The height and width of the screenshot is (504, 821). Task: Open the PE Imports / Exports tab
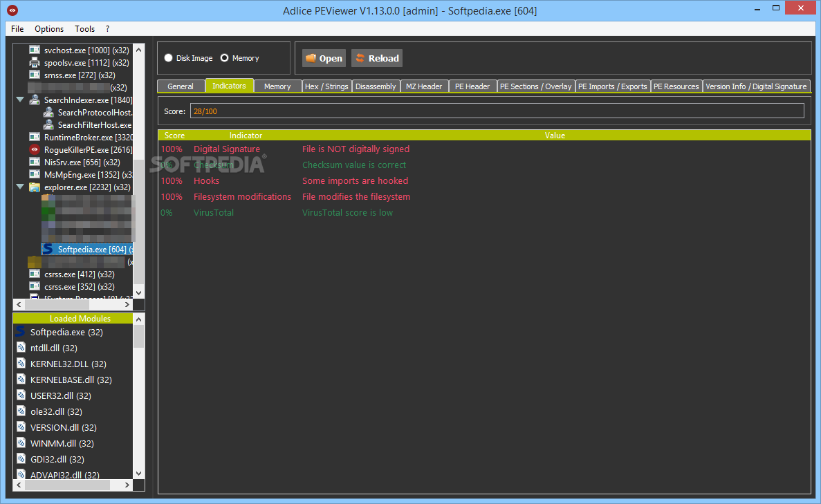[x=613, y=86]
